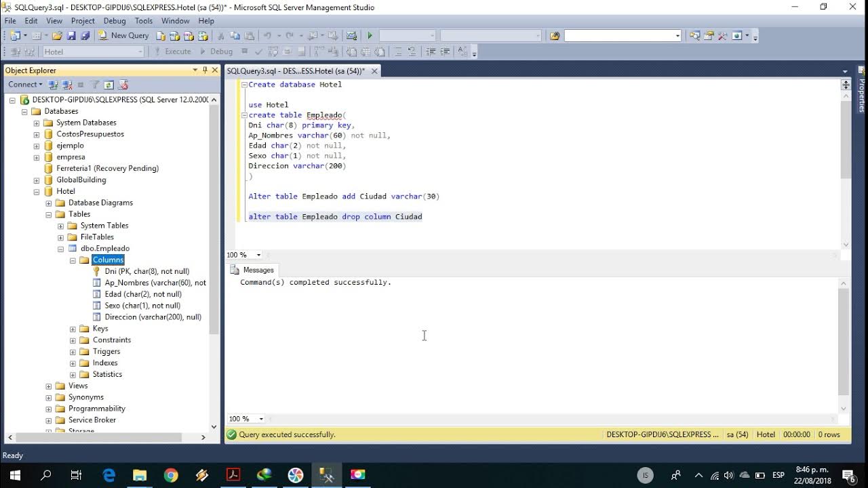The image size is (868, 488).
Task: Click the Disconnect icon in Object Explorer
Action: point(67,85)
